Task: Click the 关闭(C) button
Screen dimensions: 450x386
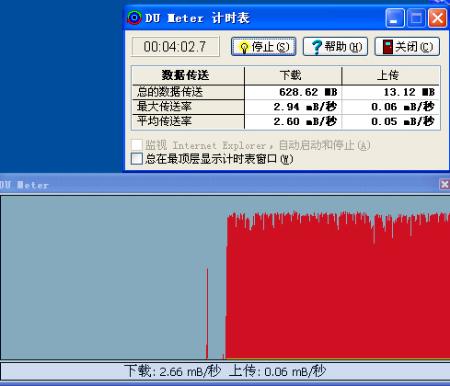Action: click(407, 47)
